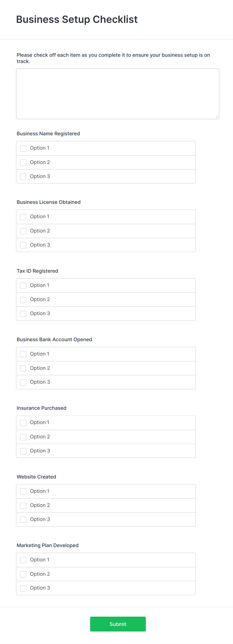The height and width of the screenshot is (644, 233).
Task: Check Option 2 under Business Name Registered
Action: coord(23,163)
